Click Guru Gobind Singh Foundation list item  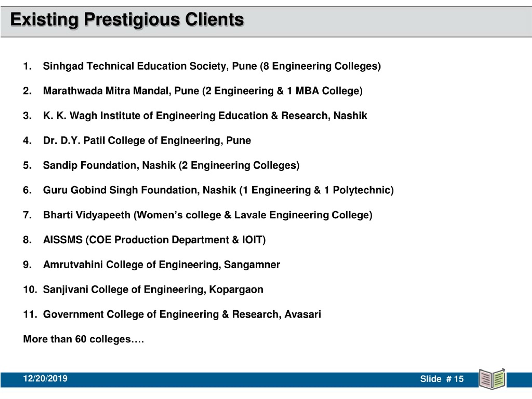click(x=218, y=190)
